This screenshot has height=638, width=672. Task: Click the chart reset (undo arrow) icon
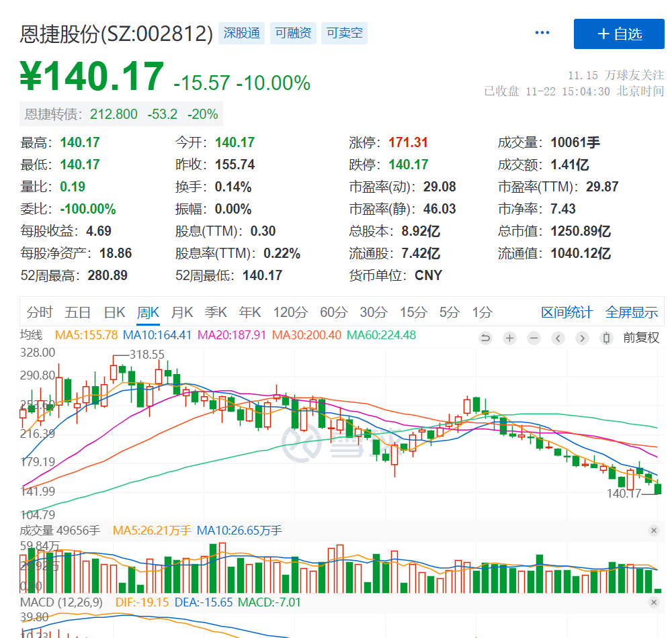(x=485, y=338)
